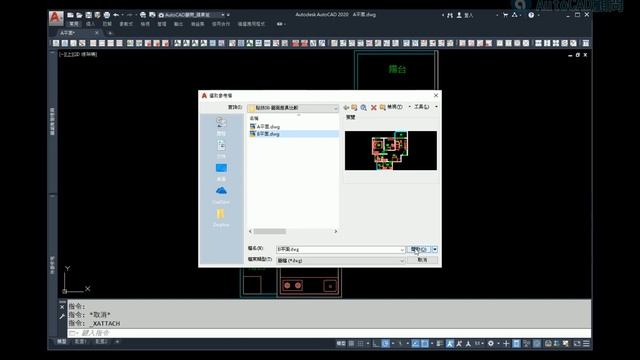Click the Open file icon in the quick access toolbar
This screenshot has width=640, height=360.
click(x=79, y=15)
